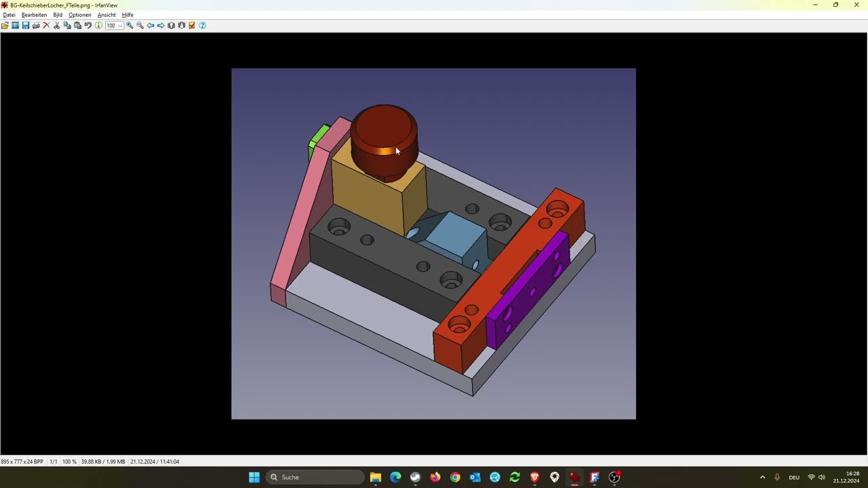Click file size 39.88 KB status text
This screenshot has height=488, width=868.
pyautogui.click(x=103, y=462)
